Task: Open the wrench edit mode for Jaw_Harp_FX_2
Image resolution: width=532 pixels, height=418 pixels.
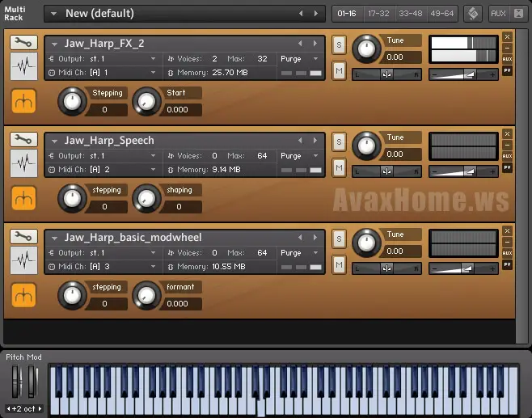Action: pos(23,42)
